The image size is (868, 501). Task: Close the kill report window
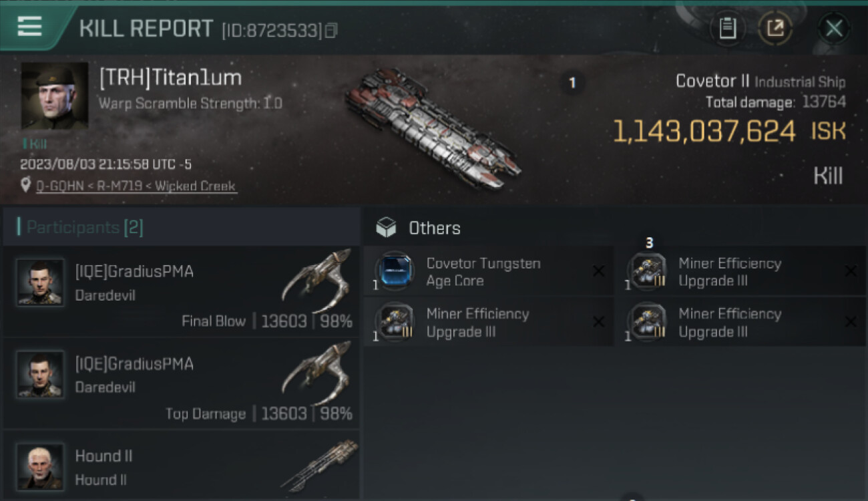point(834,29)
